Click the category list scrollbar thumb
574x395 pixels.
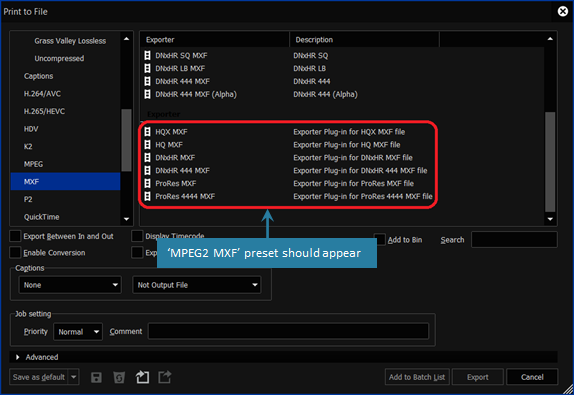[x=126, y=140]
